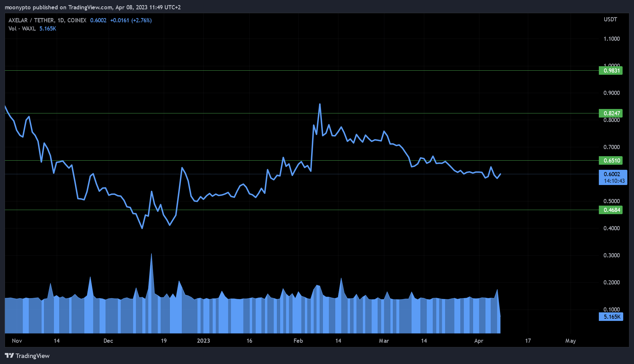Click the 0.2000 price axis tick

(612, 282)
